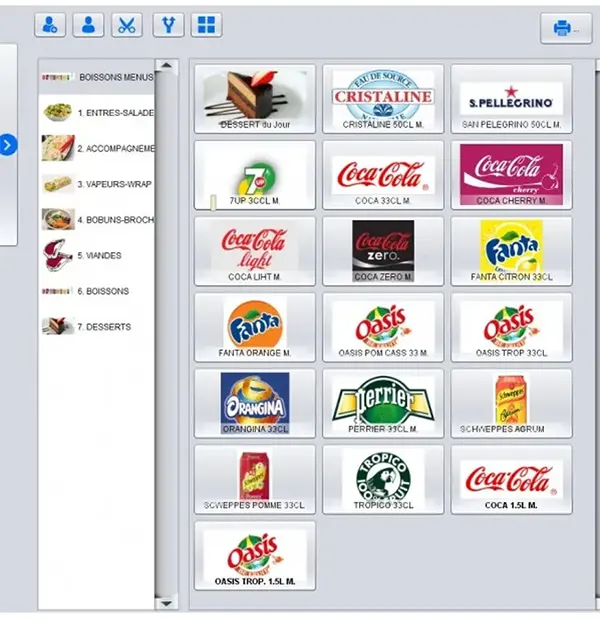This screenshot has width=600, height=619.
Task: Click the category list scroll down arrow
Action: pos(166,604)
